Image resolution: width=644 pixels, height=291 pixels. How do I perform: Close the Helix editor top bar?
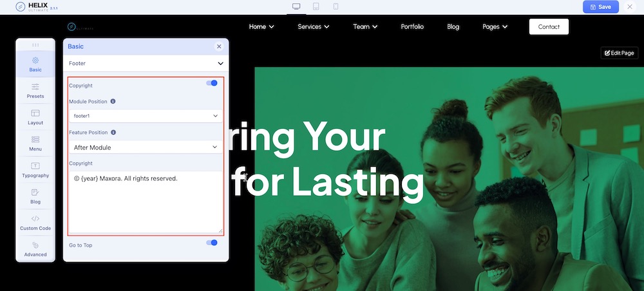(630, 6)
